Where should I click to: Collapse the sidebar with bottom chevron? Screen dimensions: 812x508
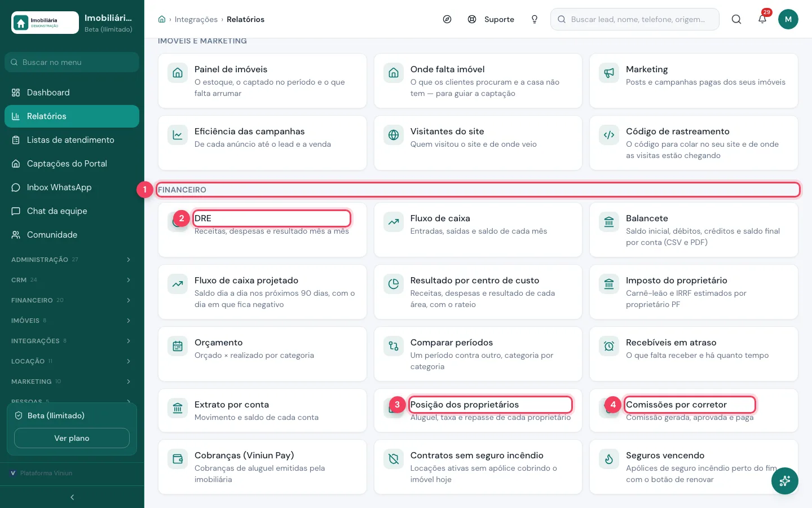click(72, 497)
